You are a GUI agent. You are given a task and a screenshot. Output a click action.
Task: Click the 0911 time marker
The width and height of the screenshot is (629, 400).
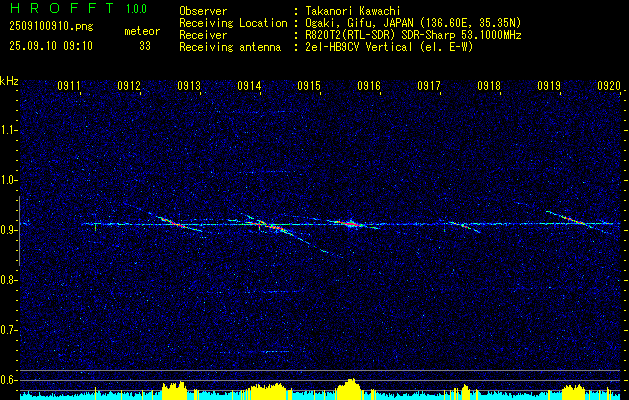(69, 85)
